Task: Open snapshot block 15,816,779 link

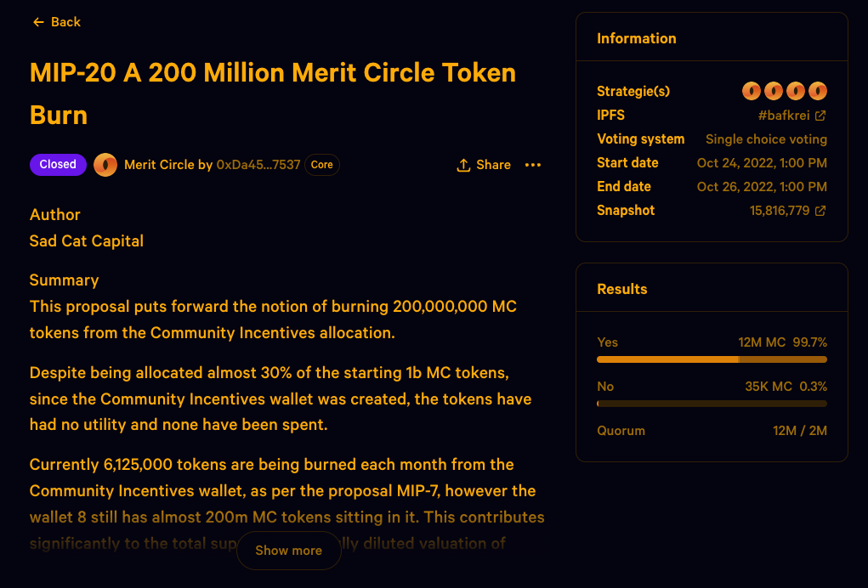Action: pyautogui.click(x=779, y=211)
